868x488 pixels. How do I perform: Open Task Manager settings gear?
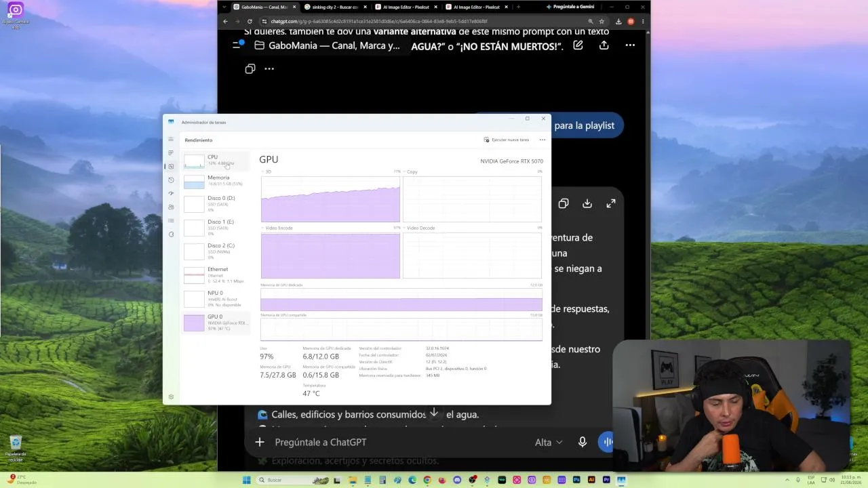[x=171, y=396]
